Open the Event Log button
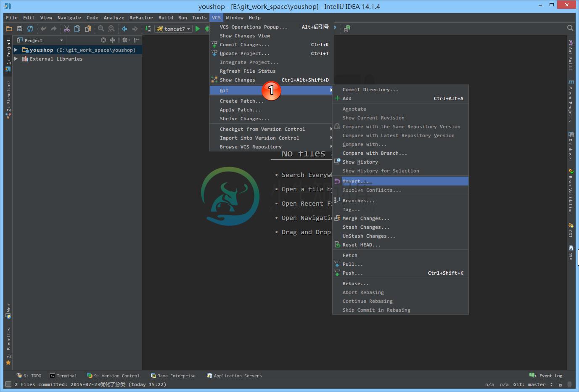 pyautogui.click(x=546, y=376)
